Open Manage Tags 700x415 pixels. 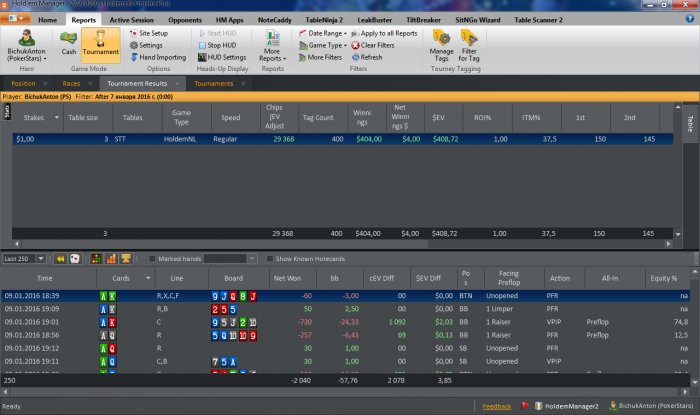click(x=441, y=46)
